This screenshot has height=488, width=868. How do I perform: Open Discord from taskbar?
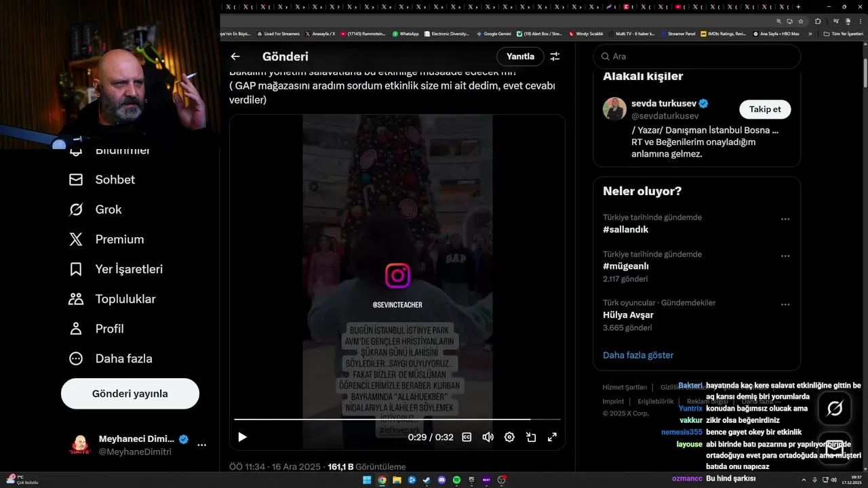click(441, 480)
